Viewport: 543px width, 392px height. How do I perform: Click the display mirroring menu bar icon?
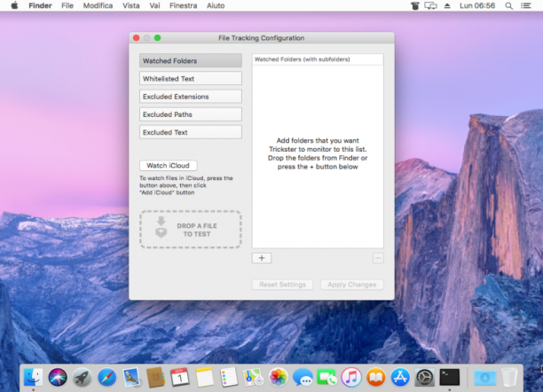pyautogui.click(x=430, y=5)
